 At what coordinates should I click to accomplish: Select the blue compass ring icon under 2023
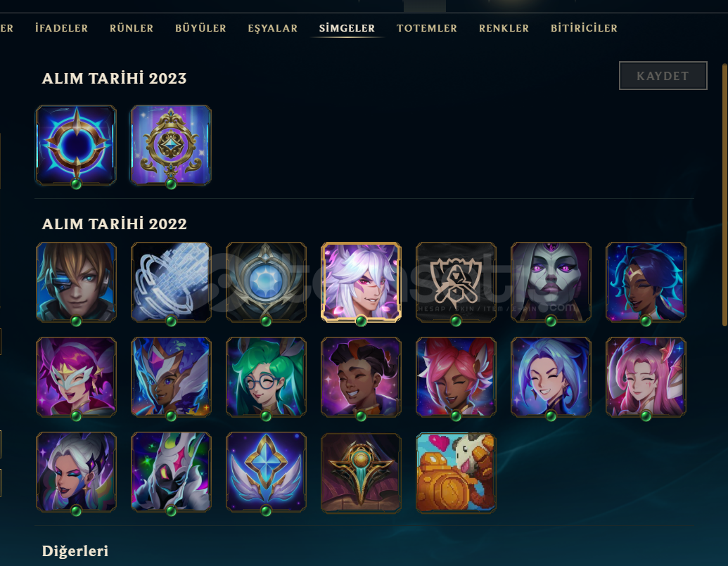coord(76,146)
